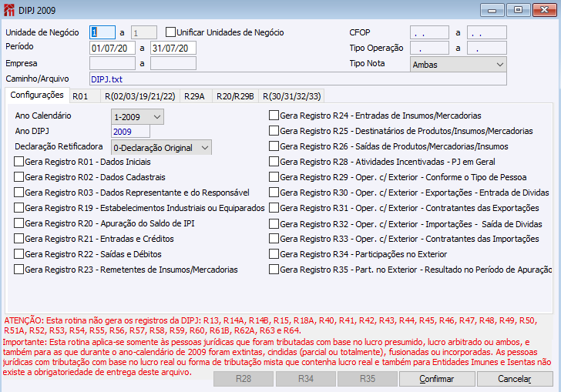This screenshot has width=561, height=392.
Task: Enable Gera Registro R35 Resultado no Período
Action: 274,270
